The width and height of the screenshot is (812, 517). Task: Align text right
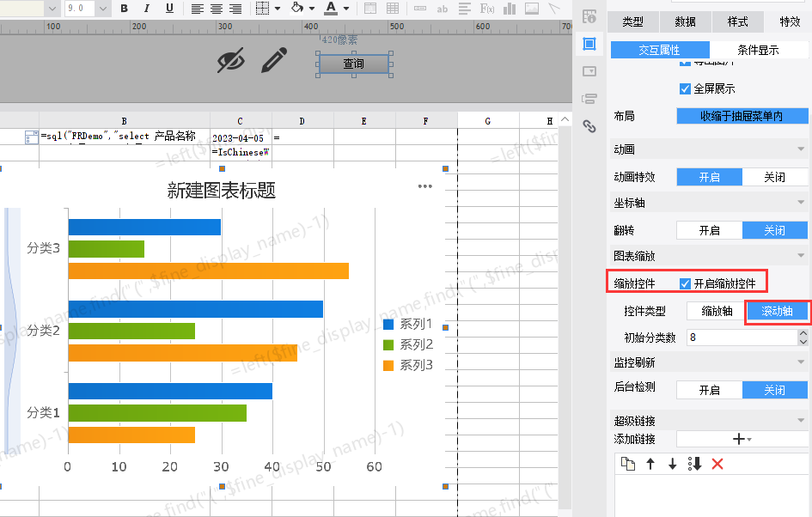point(235,9)
